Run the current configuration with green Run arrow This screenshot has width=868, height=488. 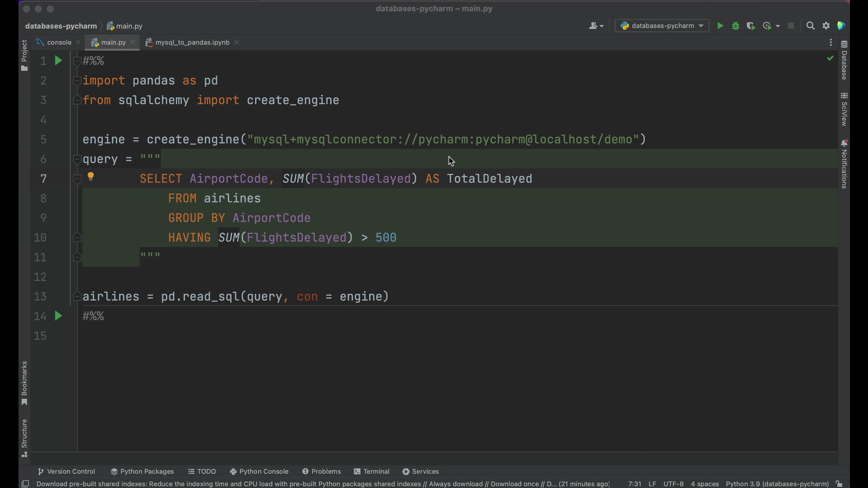[720, 26]
